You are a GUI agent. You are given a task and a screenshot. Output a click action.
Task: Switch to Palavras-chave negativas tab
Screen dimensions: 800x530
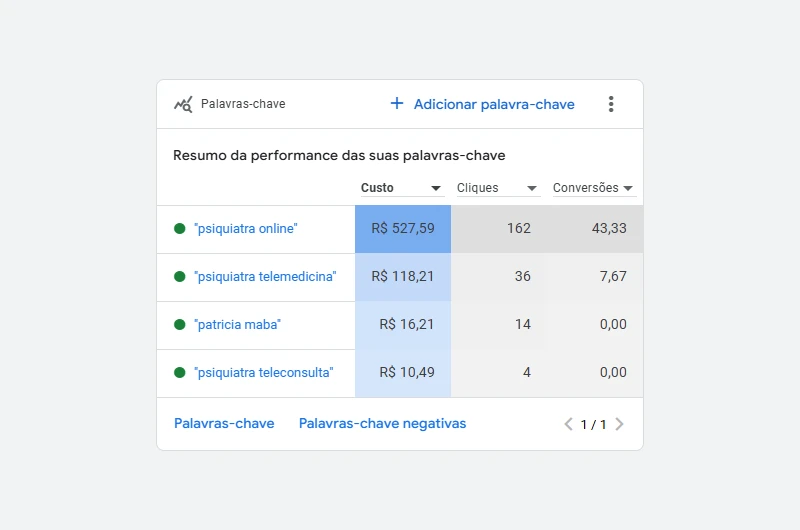[x=382, y=424]
